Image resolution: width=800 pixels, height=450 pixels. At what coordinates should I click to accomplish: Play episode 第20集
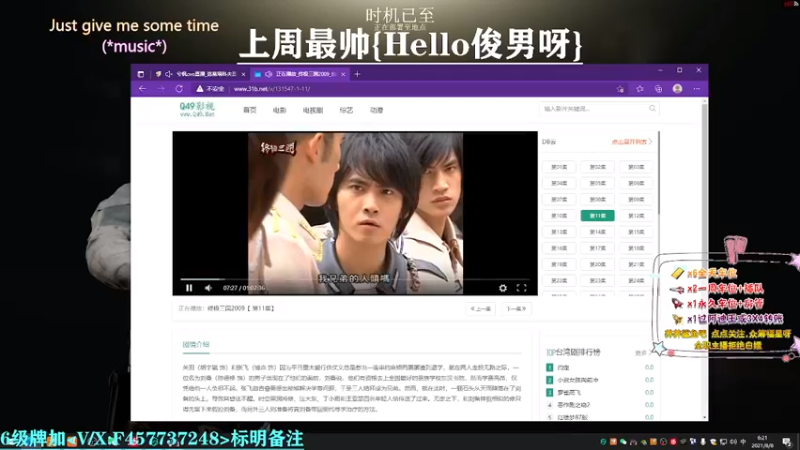pyautogui.click(x=597, y=264)
